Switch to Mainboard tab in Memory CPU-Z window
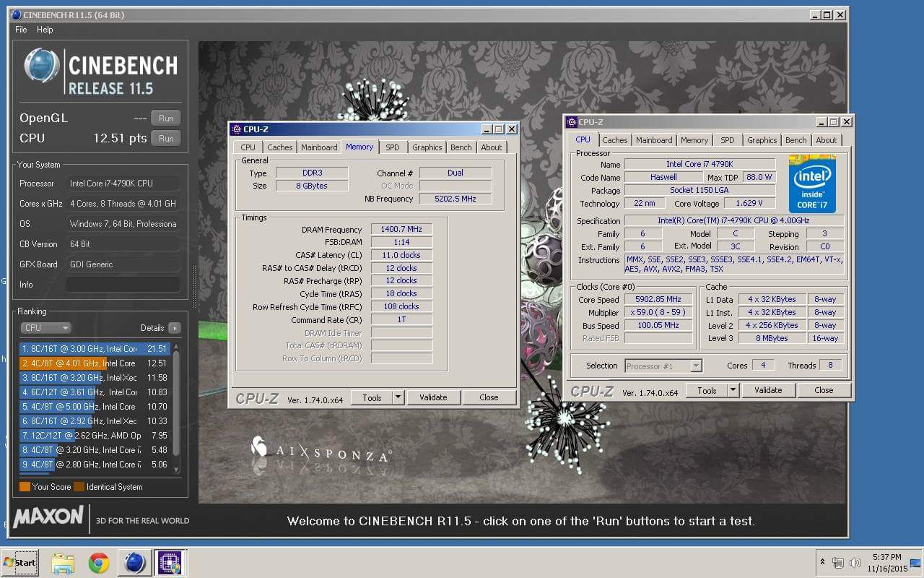Screen dimensions: 924x578 click(319, 147)
